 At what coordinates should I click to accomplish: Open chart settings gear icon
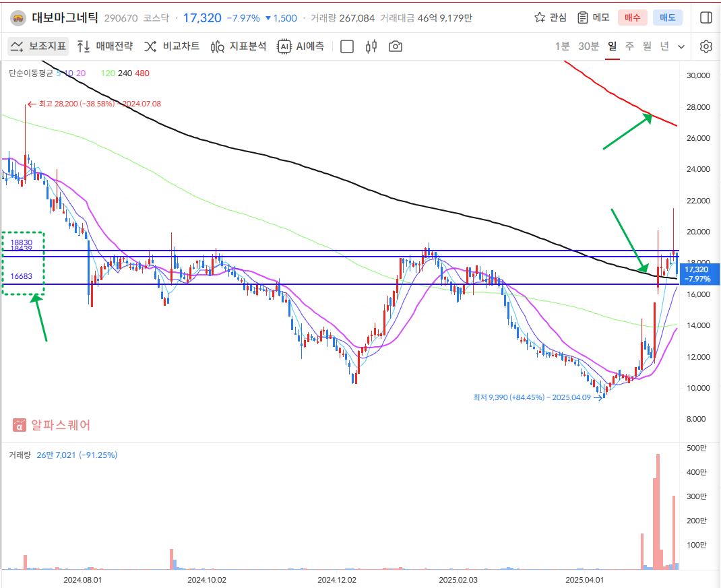[x=706, y=46]
